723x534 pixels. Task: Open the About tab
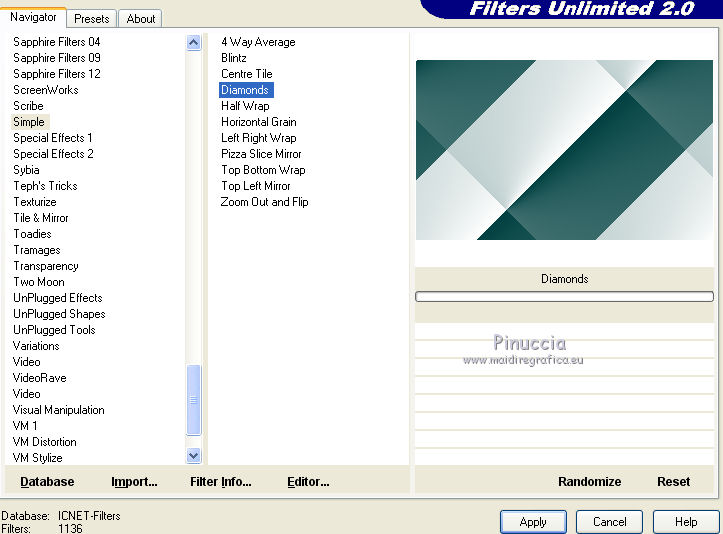coord(141,19)
